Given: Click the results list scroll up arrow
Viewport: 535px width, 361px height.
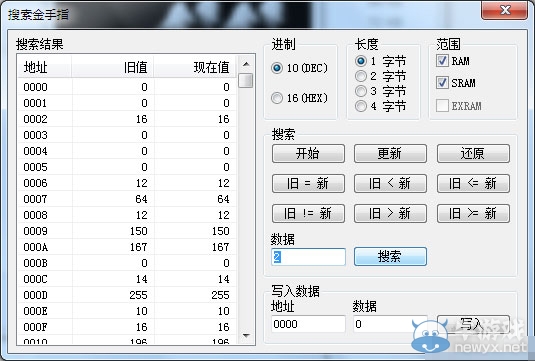Looking at the screenshot, I should pos(246,64).
